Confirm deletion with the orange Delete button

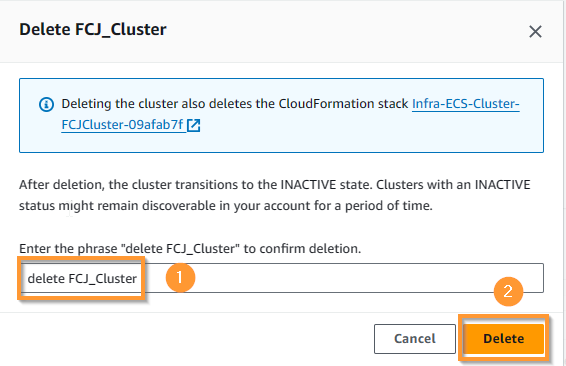pyautogui.click(x=504, y=339)
